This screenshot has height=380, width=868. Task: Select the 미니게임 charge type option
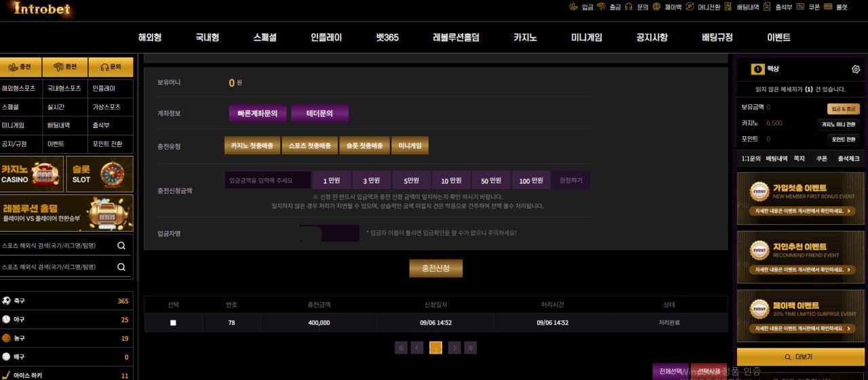410,146
